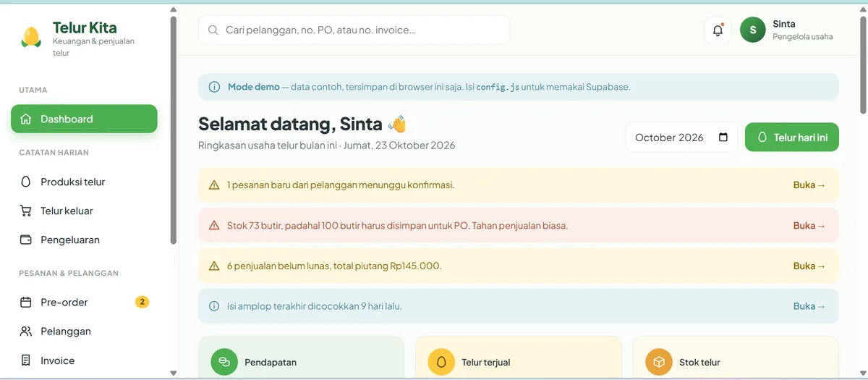Click info icon on Isi amplop alert
This screenshot has width=868, height=380.
tap(214, 306)
